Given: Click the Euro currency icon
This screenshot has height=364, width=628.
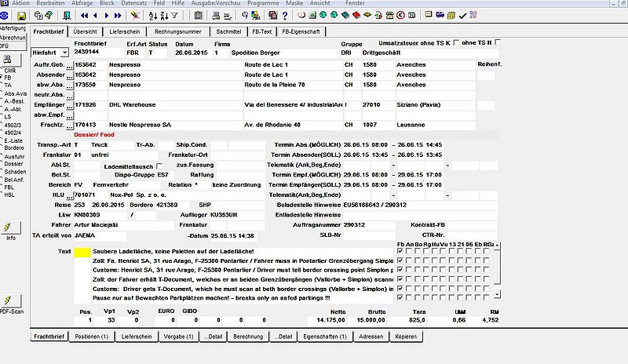Looking at the screenshot, I should click(x=400, y=15).
